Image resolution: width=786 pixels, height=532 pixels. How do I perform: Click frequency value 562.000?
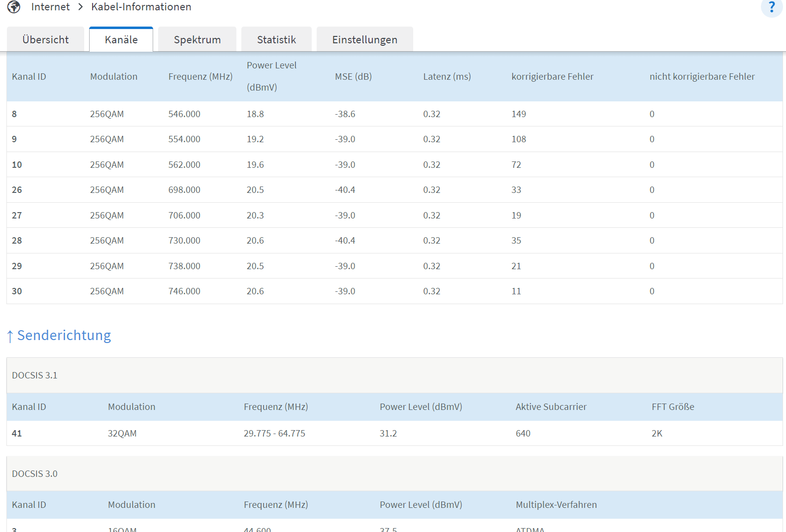[184, 164]
